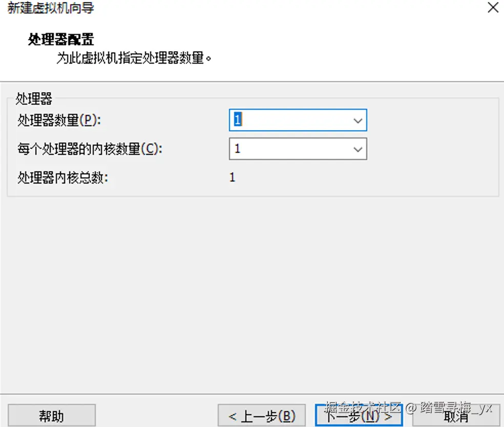Image resolution: width=504 pixels, height=427 pixels.
Task: Cancel the wizard with 取消
Action: pyautogui.click(x=456, y=415)
